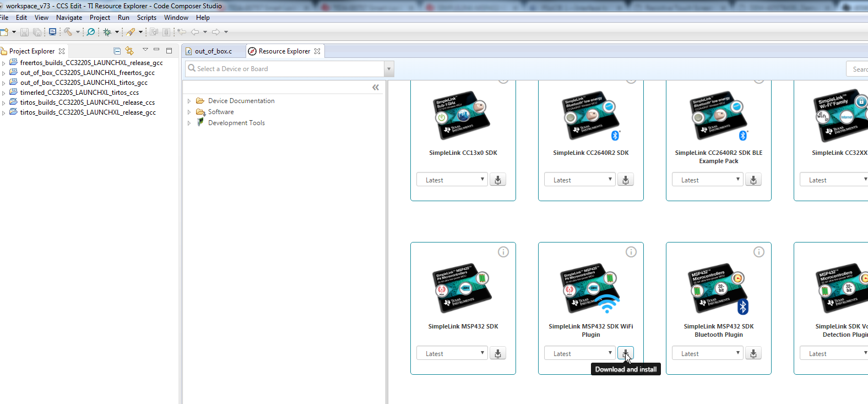Download and install SimpleLink MSP432 SDK
This screenshot has height=404, width=868.
[498, 353]
